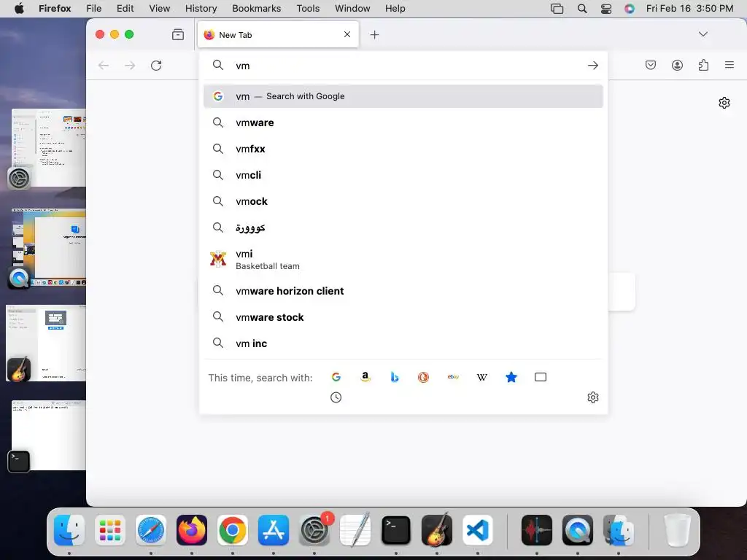Open Firefox application hamburger menu
The width and height of the screenshot is (747, 560).
click(729, 65)
